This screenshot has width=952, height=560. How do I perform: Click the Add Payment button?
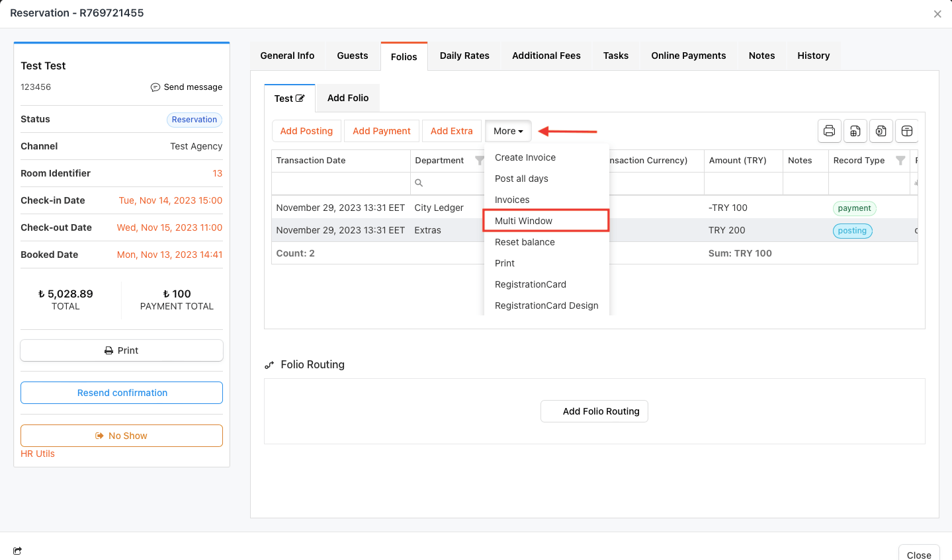click(x=382, y=131)
